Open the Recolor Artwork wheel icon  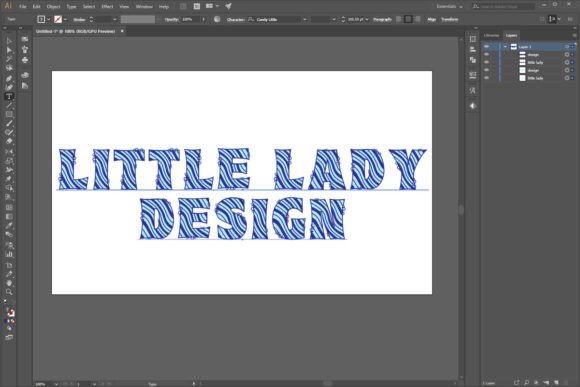click(217, 19)
